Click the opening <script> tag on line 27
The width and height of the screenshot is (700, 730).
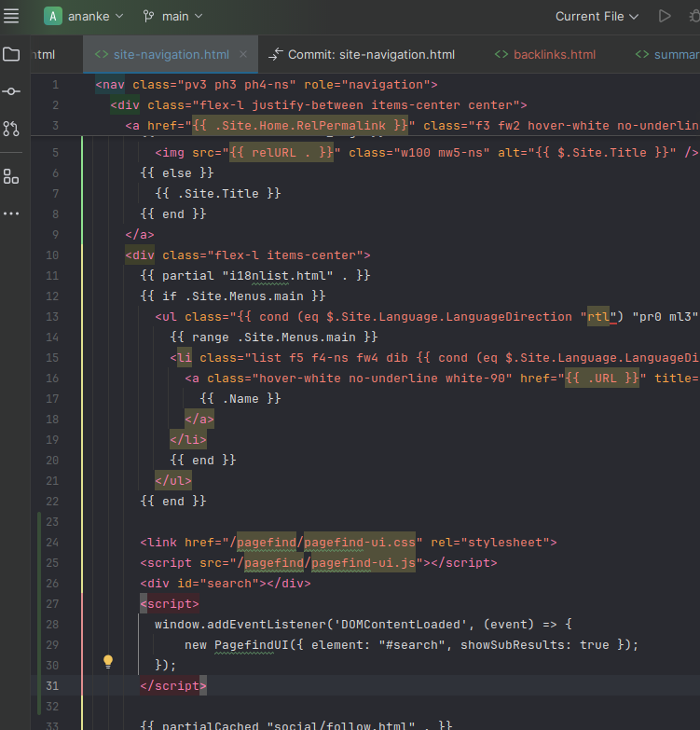170,604
